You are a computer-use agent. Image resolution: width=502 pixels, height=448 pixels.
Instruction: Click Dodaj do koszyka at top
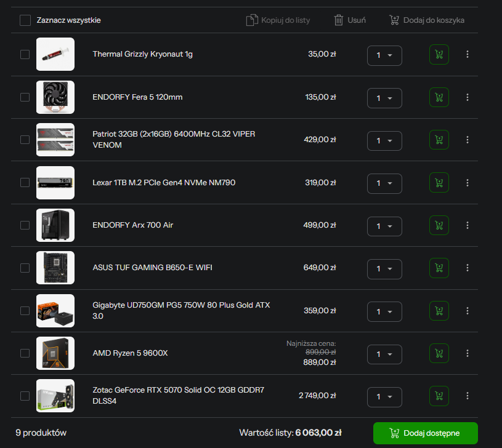427,20
